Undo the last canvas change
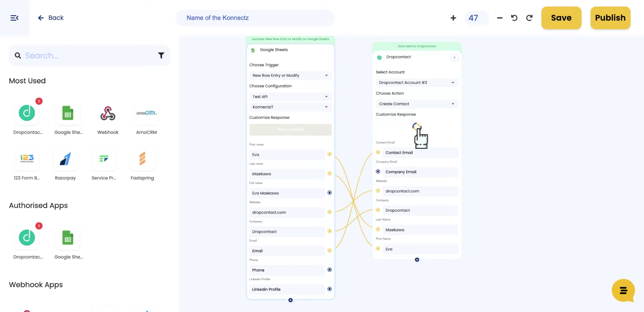This screenshot has height=312, width=644. click(514, 18)
